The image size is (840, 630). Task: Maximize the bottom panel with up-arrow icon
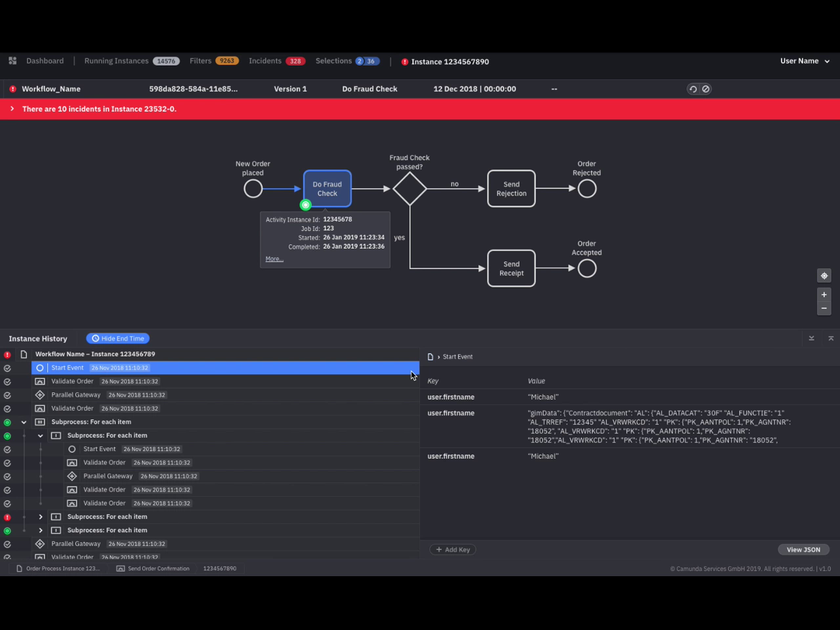point(831,339)
